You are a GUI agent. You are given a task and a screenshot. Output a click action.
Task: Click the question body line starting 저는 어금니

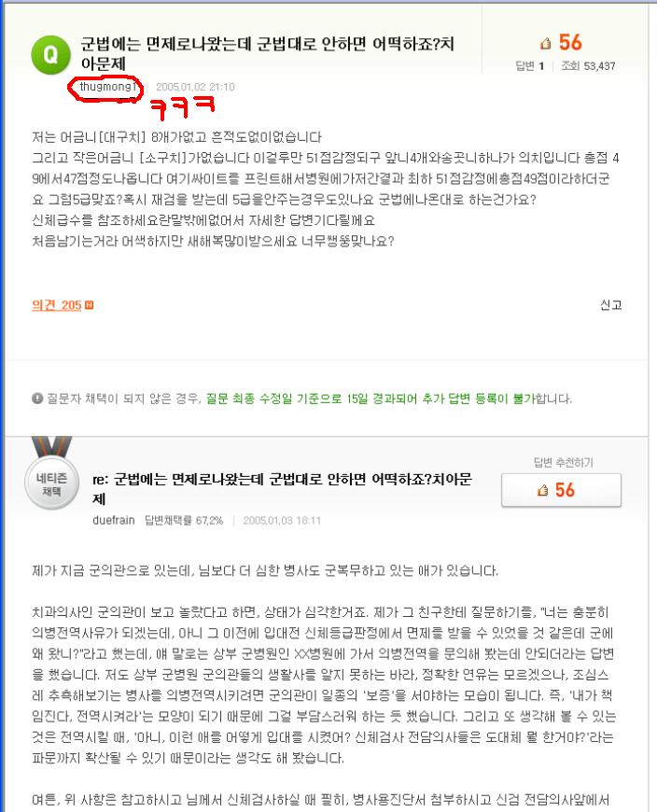(176, 137)
